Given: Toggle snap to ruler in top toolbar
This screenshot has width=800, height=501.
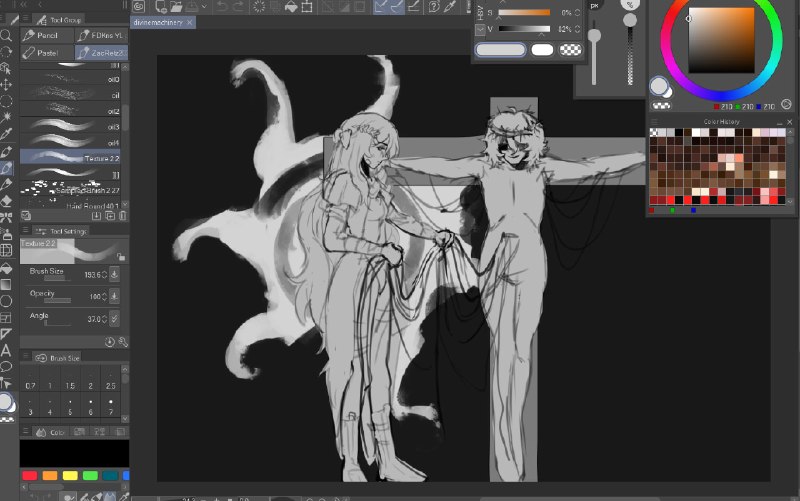Looking at the screenshot, I should tap(380, 7).
